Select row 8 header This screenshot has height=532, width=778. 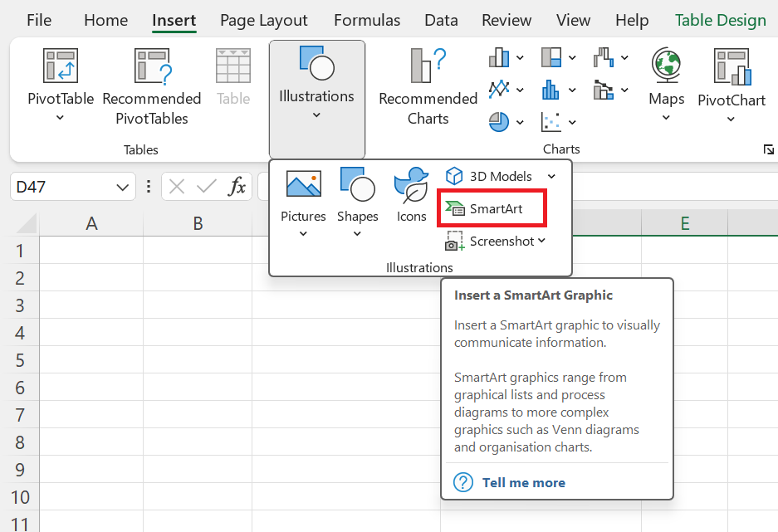(x=20, y=442)
